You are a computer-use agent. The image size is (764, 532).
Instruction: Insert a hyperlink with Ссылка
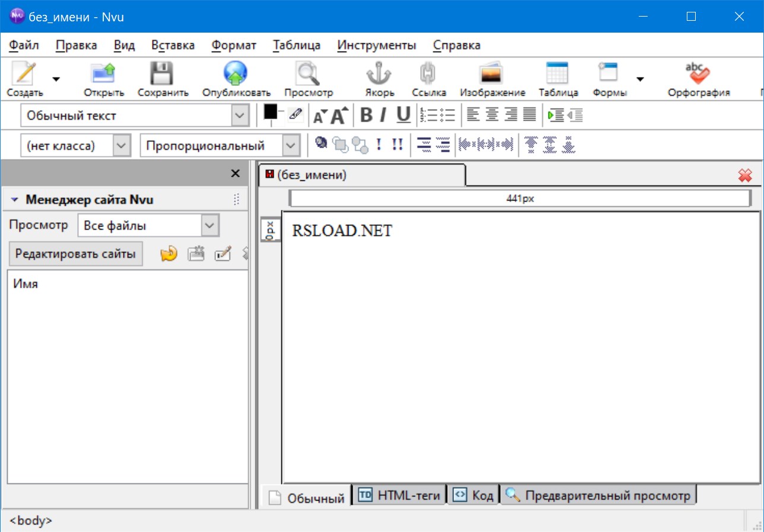pyautogui.click(x=429, y=78)
